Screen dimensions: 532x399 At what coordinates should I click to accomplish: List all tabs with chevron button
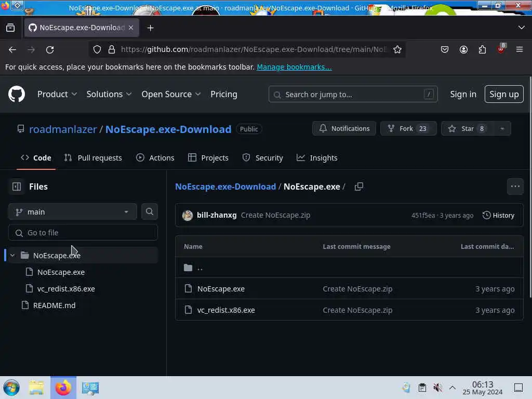click(x=522, y=28)
